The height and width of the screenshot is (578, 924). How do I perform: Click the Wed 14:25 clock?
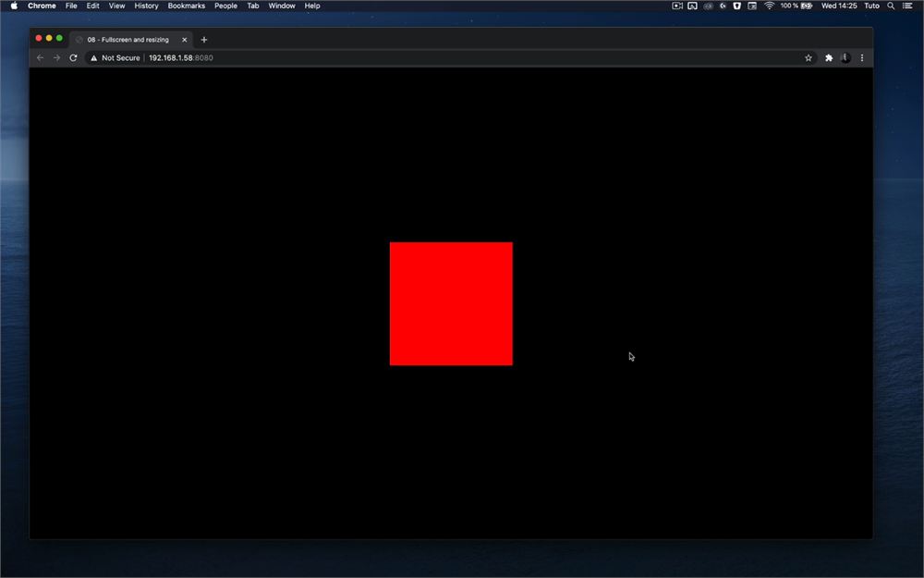(839, 6)
